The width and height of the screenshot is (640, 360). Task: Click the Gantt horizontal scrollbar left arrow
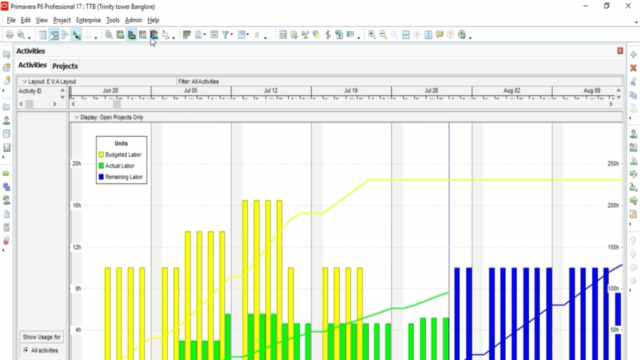[73, 104]
